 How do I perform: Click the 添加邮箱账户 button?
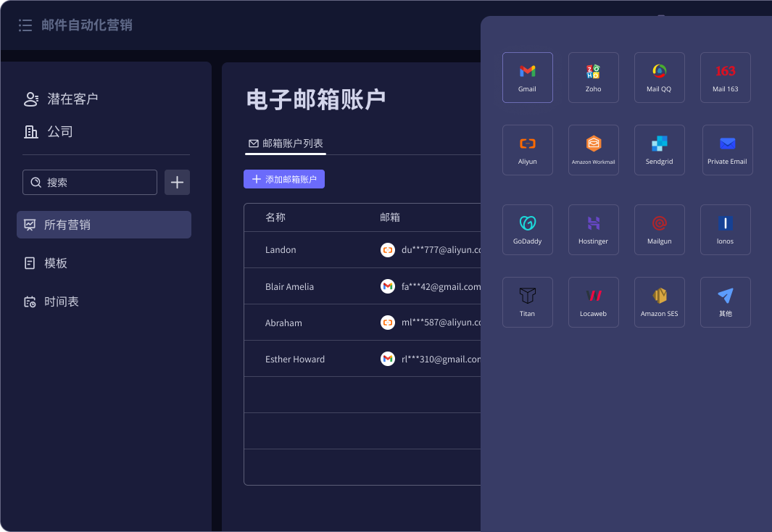tap(284, 179)
